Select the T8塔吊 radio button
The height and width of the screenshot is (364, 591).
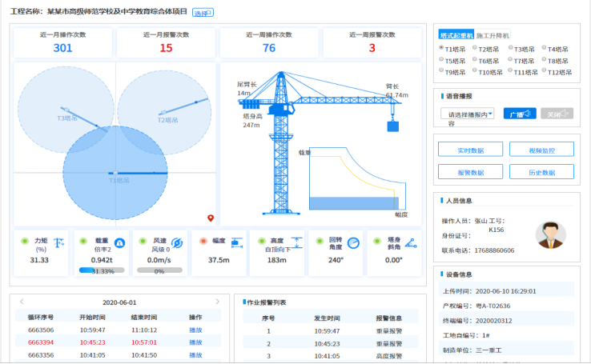tap(544, 59)
